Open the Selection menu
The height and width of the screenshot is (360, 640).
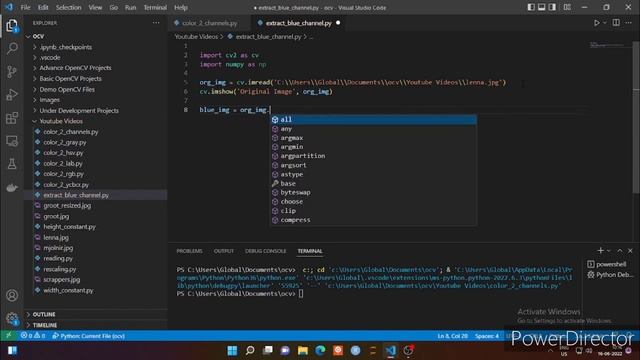point(68,7)
